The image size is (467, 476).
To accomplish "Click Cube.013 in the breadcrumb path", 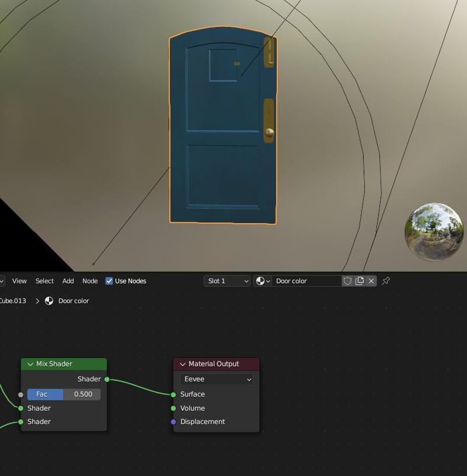I will (x=13, y=301).
